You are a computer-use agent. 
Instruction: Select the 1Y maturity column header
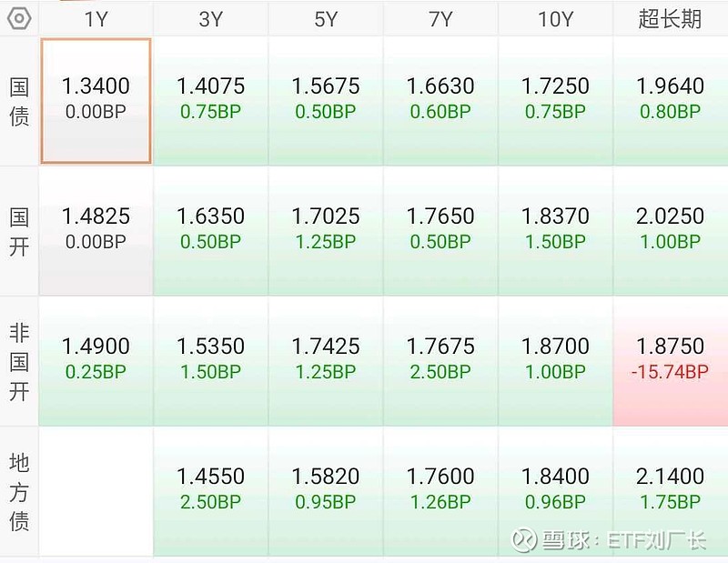(x=96, y=19)
